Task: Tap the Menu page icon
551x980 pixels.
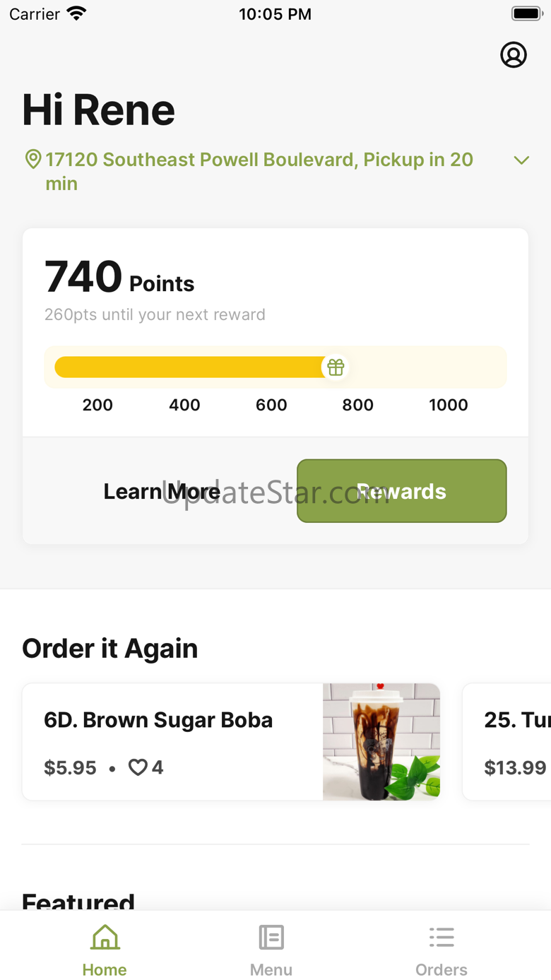Action: pos(271,938)
